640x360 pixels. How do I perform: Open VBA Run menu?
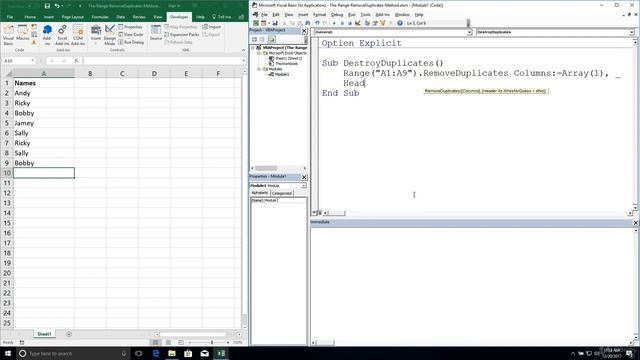click(351, 15)
